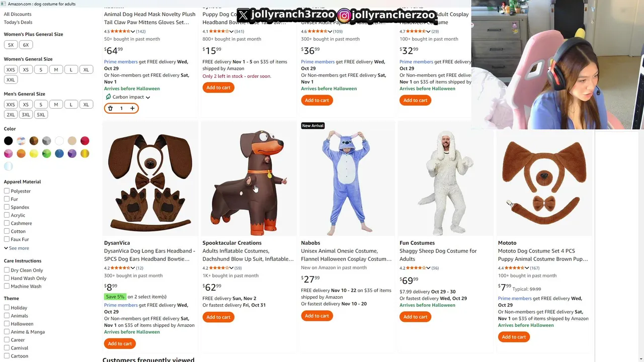
Task: Tick the Halloween theme checkbox
Action: tap(7, 324)
